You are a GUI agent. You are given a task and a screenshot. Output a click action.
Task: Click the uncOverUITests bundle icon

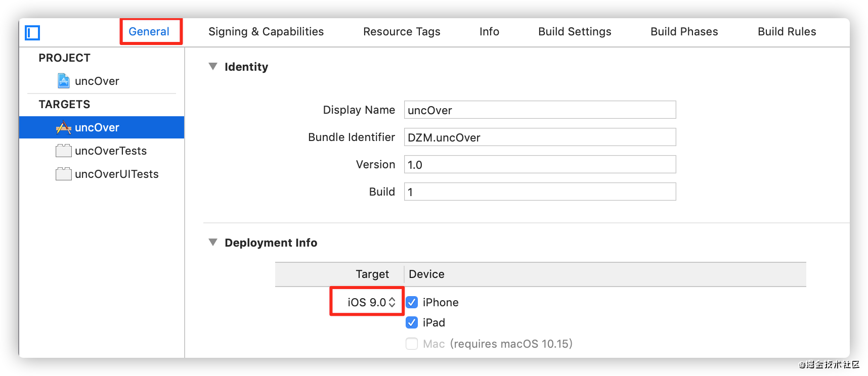tap(63, 174)
